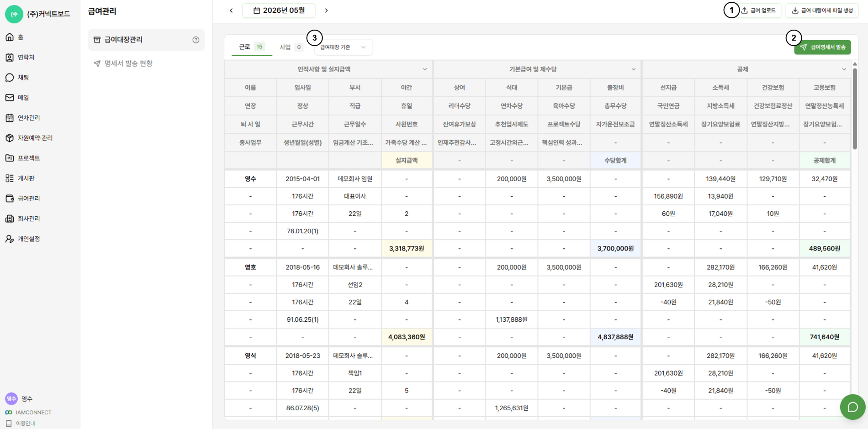This screenshot has height=429, width=868.
Task: Open the 프로젝트 icon
Action: [x=10, y=158]
